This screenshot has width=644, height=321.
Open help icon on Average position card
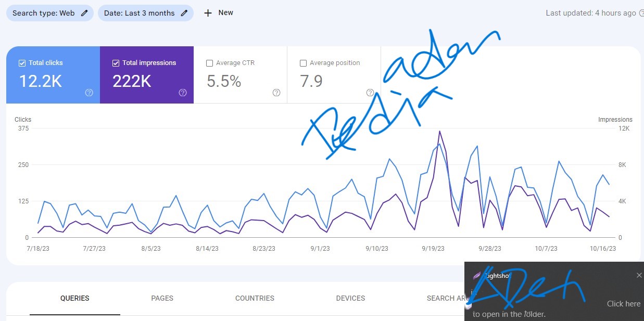pos(370,93)
